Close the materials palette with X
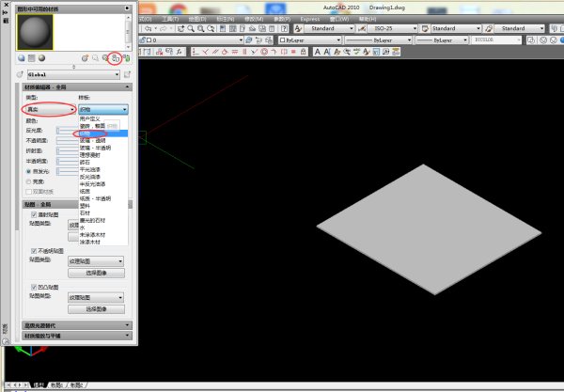Viewport: 564px width, 392px height. [x=6, y=5]
